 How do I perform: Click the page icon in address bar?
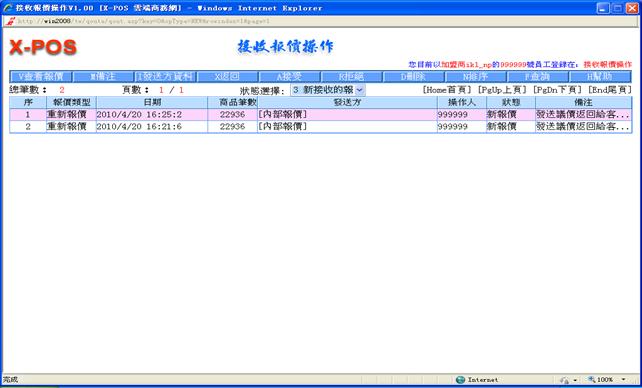[x=10, y=21]
